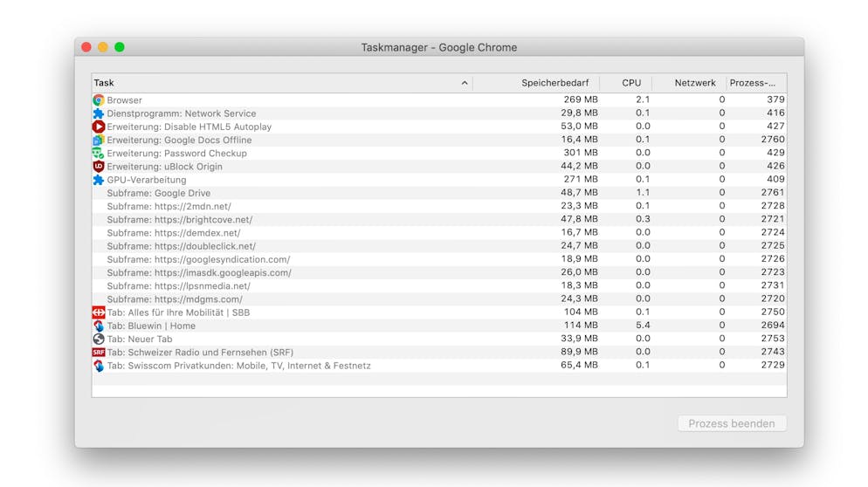Select Subframe: https://demdex.net/ row
868x487 pixels.
439,233
